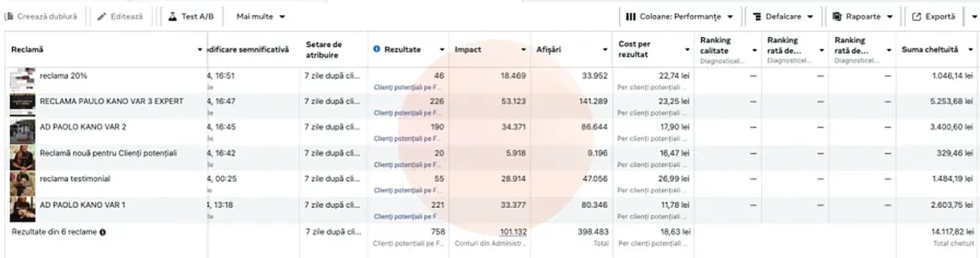Open the reclama testimonial ad name
The width and height of the screenshot is (980, 258).
[75, 179]
